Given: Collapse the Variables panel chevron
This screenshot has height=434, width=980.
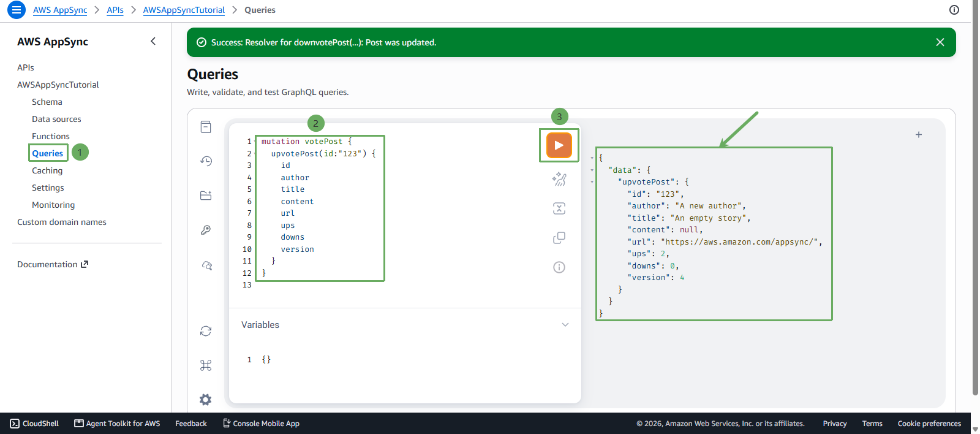Looking at the screenshot, I should [x=565, y=325].
